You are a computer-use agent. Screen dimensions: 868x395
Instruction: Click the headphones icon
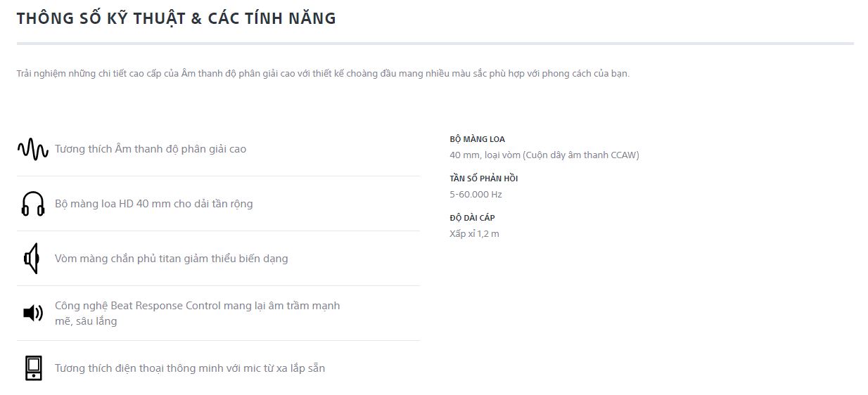click(33, 204)
